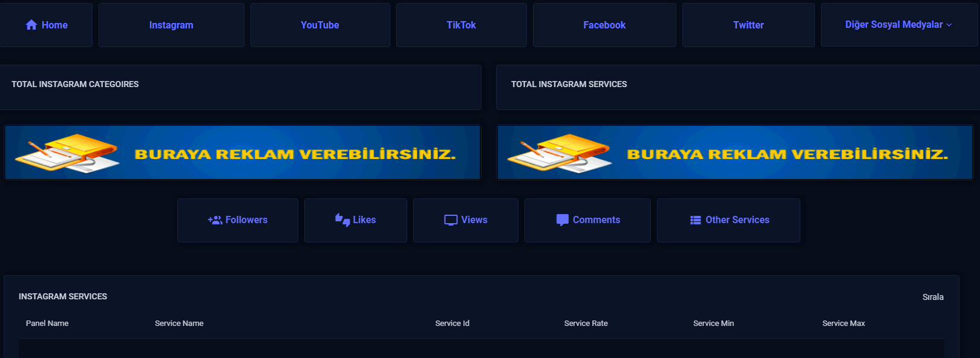
Task: Click the Service Name column header
Action: 179,324
